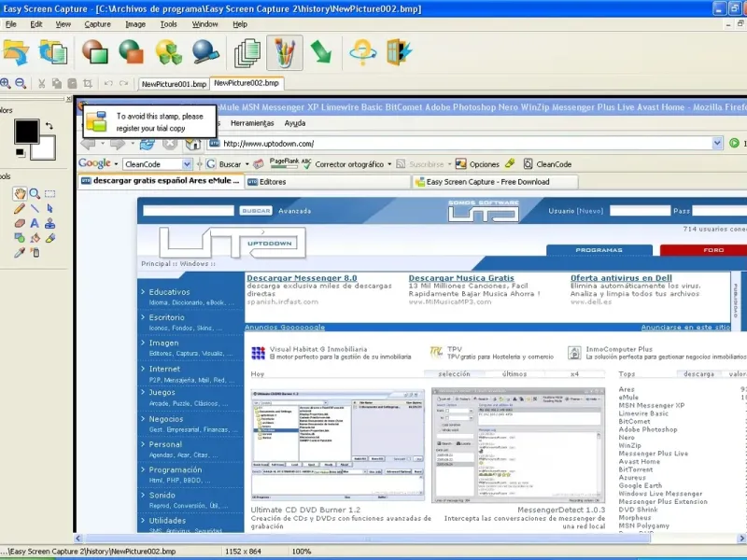The image size is (747, 560).
Task: Click the undo arrow icon
Action: [x=108, y=83]
